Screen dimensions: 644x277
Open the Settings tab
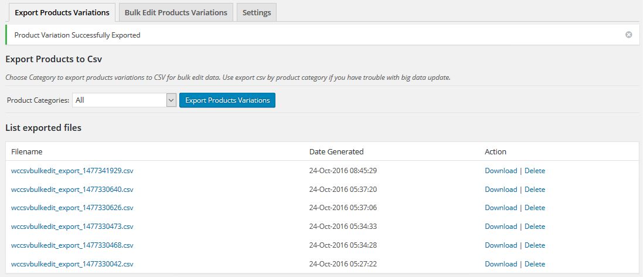click(257, 12)
